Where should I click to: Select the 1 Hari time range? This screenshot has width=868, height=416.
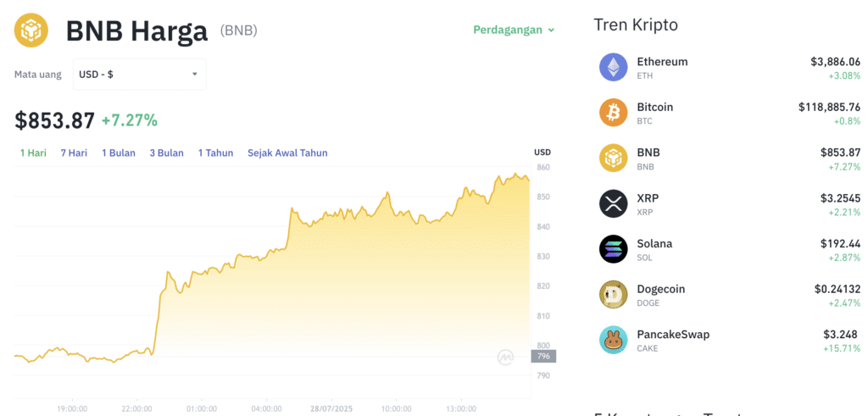coord(34,153)
